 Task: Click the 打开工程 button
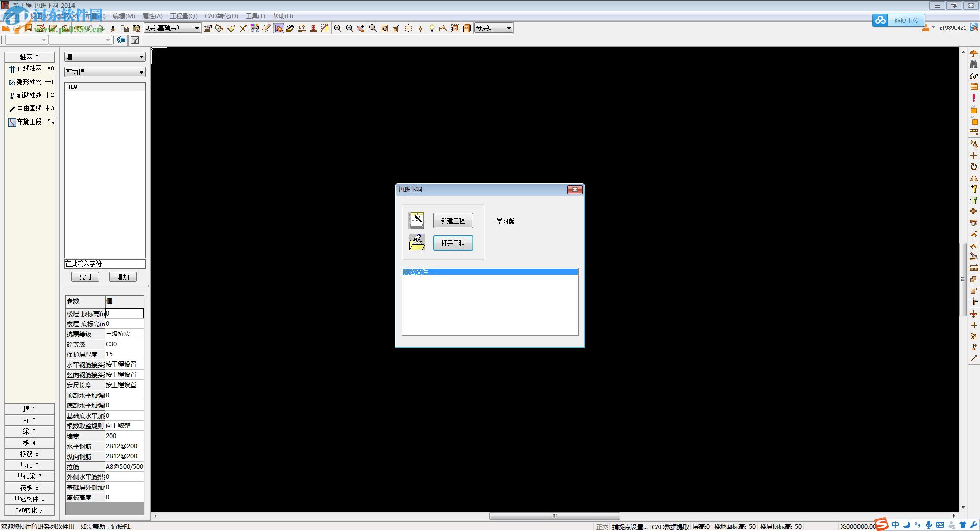453,243
